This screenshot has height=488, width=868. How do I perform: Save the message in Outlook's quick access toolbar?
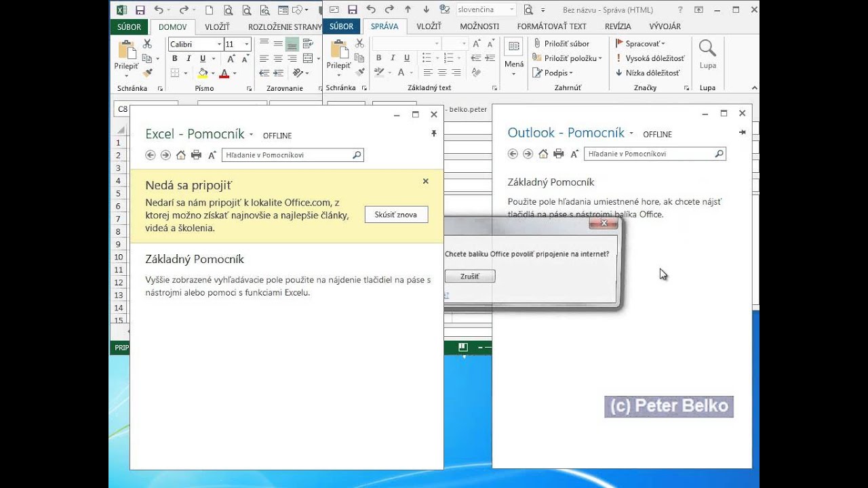352,9
